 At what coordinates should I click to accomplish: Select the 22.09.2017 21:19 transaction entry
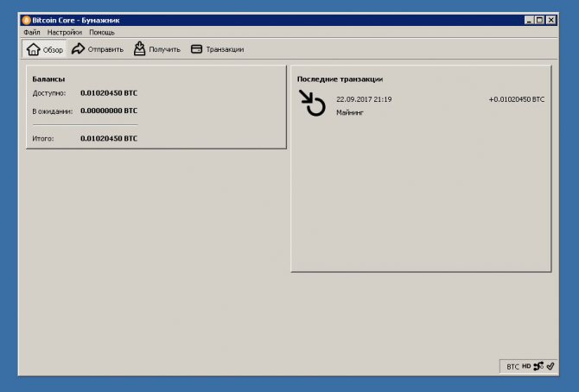[x=364, y=99]
